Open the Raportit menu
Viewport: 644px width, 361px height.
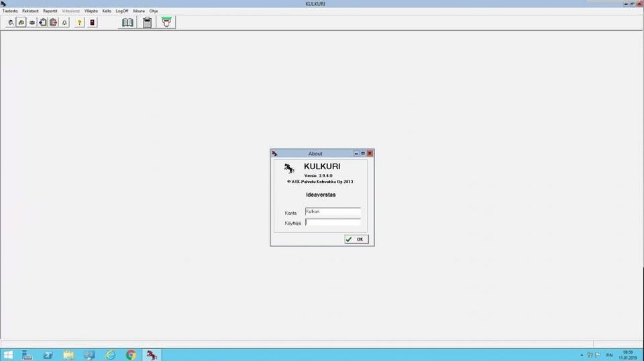point(50,11)
